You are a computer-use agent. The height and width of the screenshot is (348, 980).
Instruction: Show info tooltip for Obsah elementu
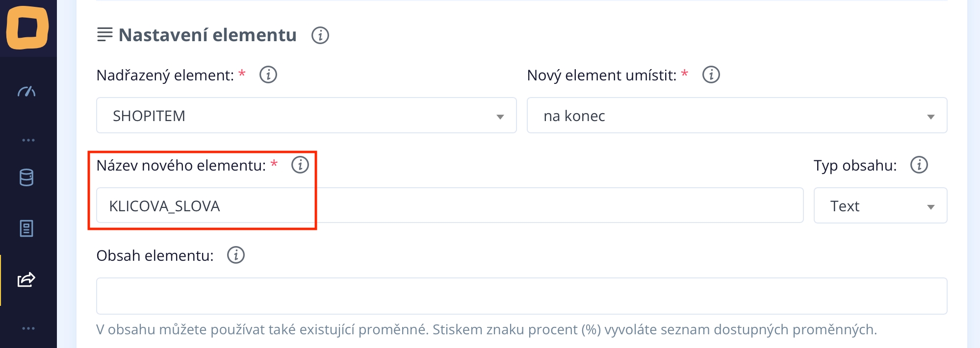pos(236,255)
